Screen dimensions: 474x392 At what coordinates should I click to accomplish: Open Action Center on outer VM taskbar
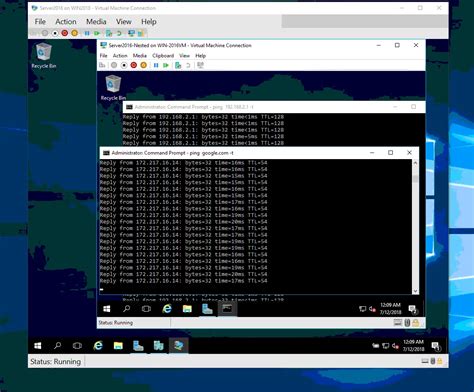436,346
